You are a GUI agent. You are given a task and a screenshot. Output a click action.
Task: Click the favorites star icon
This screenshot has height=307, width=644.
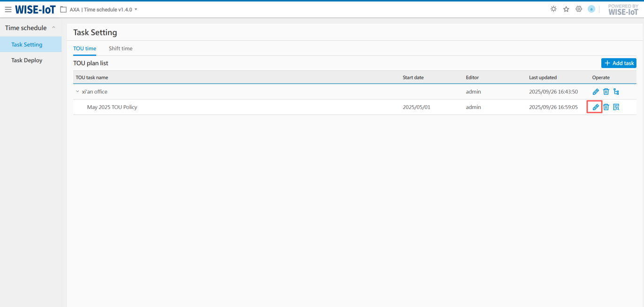pos(566,9)
